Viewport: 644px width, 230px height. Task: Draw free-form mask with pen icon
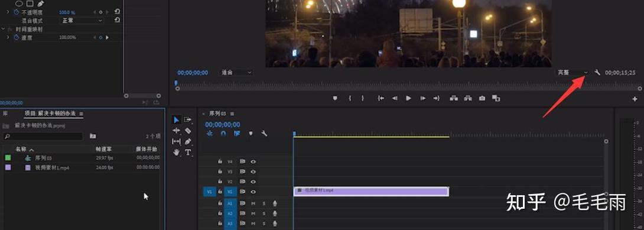(x=40, y=4)
